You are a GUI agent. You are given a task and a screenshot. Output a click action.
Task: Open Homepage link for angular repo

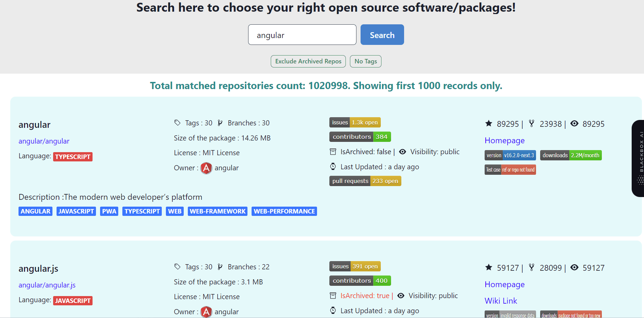(505, 140)
